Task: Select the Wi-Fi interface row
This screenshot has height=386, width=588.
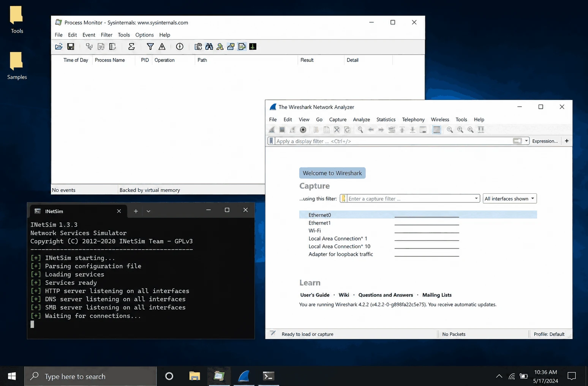Action: [418, 231]
